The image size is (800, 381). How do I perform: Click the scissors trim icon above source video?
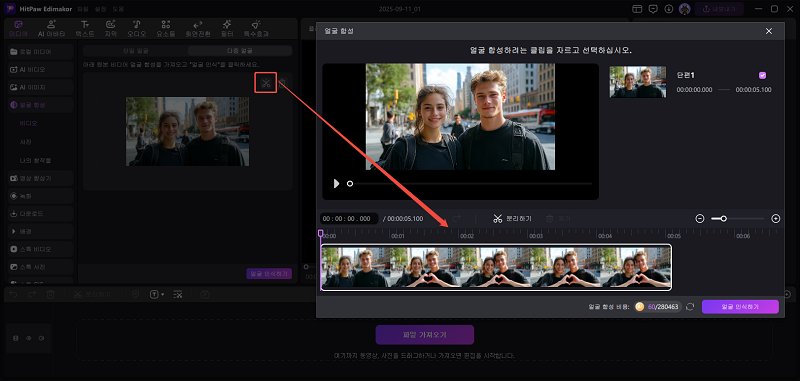point(265,83)
